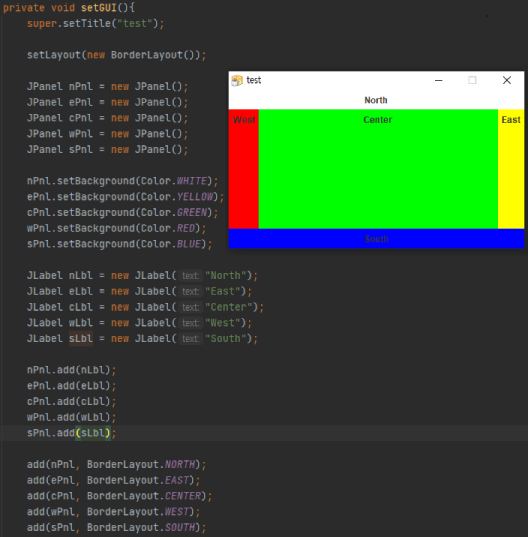Click the nPnl variable in JPanel declaration
This screenshot has height=537, width=528.
coord(81,86)
